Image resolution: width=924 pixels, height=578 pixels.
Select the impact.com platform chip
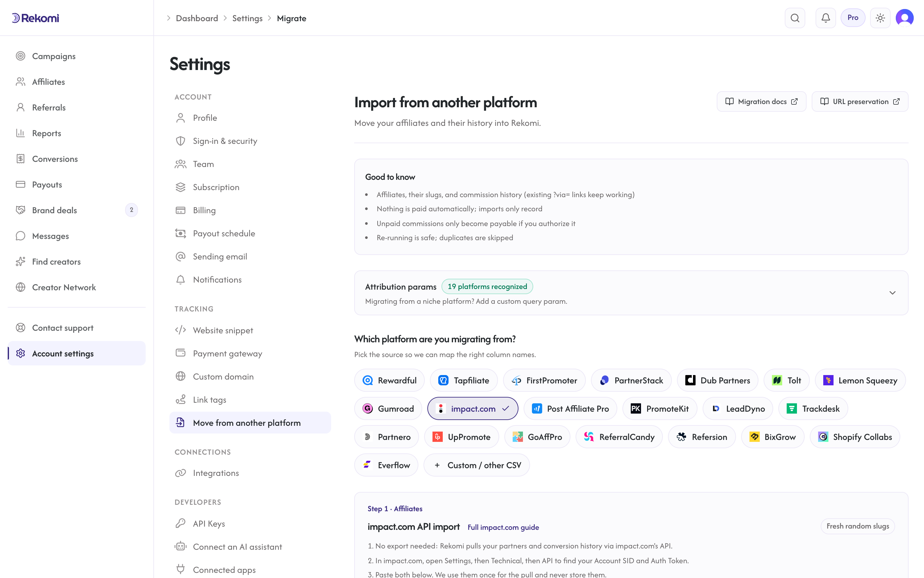click(473, 409)
